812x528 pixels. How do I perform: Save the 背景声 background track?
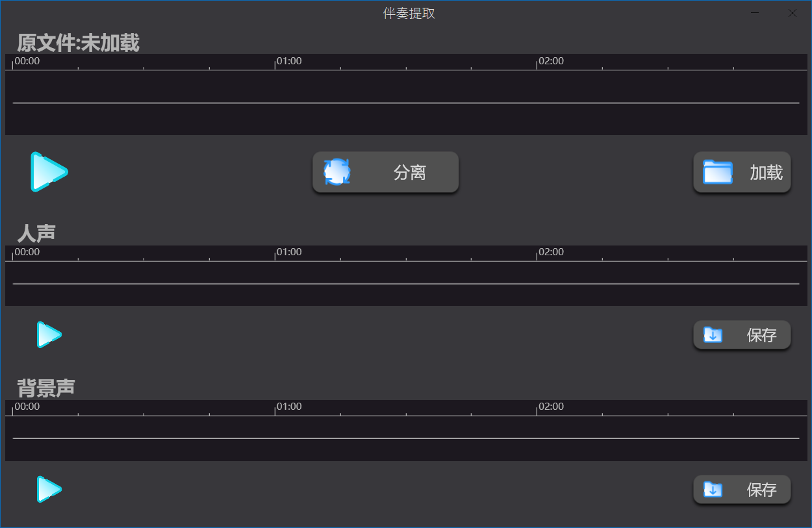tap(742, 489)
